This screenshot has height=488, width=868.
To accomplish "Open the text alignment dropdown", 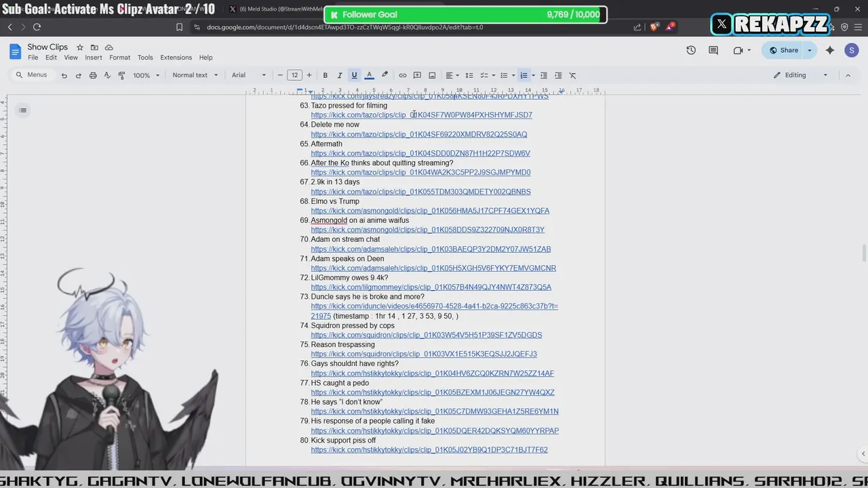I will [x=452, y=75].
